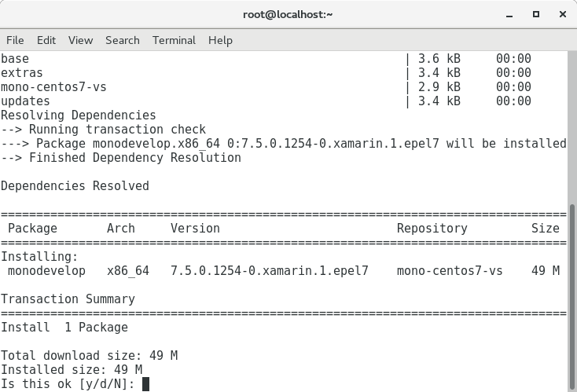Click '2.9 kB' size for mono-centos7-vs
The width and height of the screenshot is (577, 392).
click(x=439, y=86)
